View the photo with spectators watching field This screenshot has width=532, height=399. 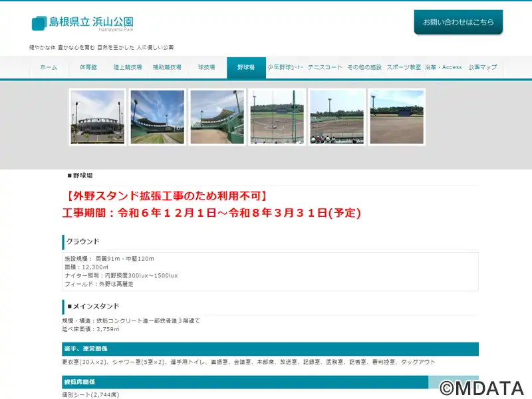337,117
